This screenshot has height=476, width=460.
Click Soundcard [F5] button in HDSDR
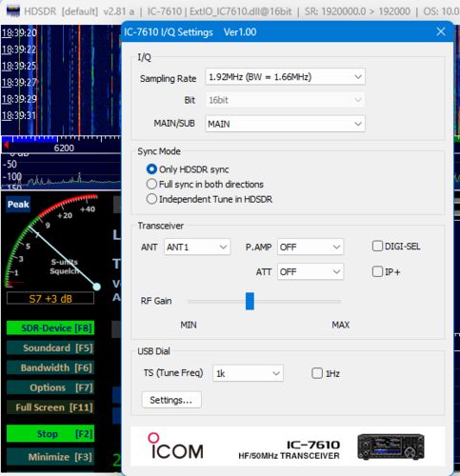(50, 347)
